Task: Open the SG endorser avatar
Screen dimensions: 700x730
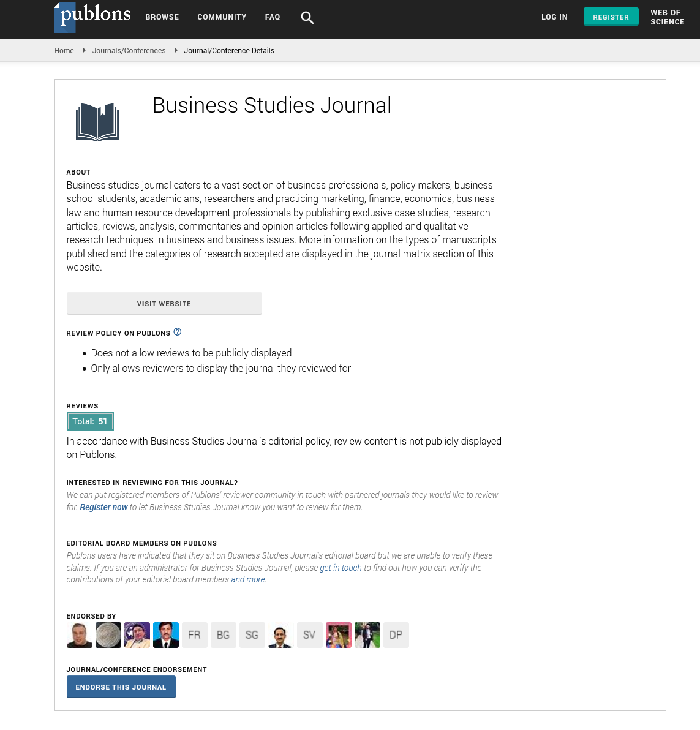Action: [252, 635]
